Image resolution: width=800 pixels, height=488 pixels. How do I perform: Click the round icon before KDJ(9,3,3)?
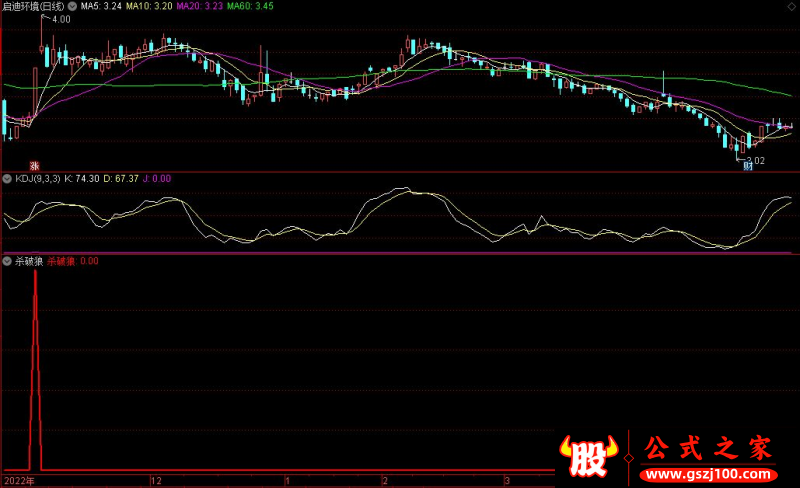click(7, 179)
